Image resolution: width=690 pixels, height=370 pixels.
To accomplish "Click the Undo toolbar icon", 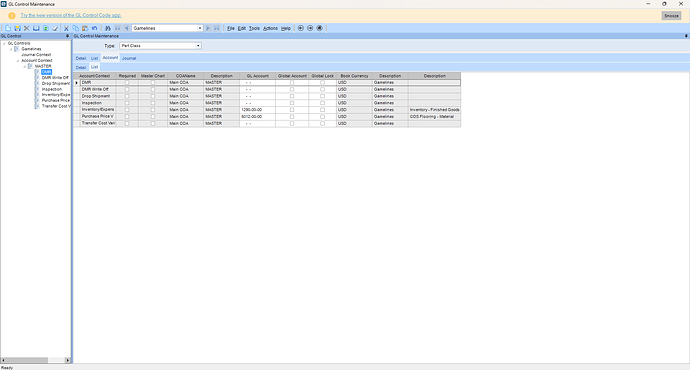I will click(x=94, y=28).
